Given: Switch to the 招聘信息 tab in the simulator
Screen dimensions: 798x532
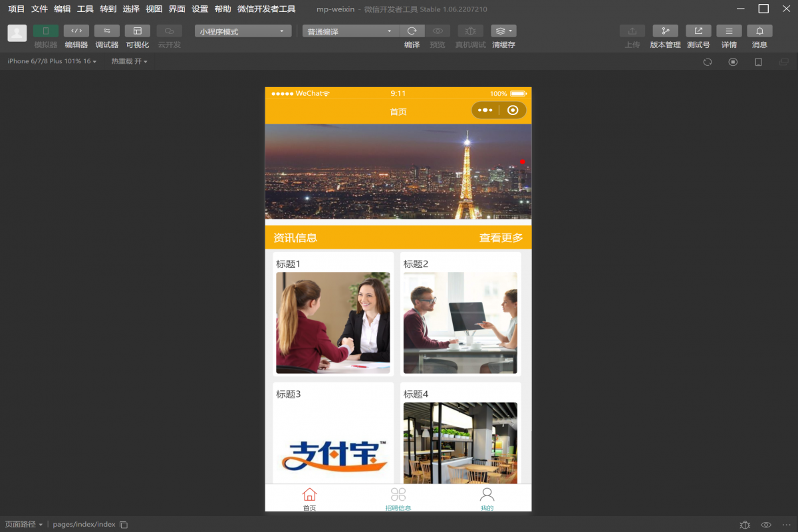Looking at the screenshot, I should (x=398, y=499).
